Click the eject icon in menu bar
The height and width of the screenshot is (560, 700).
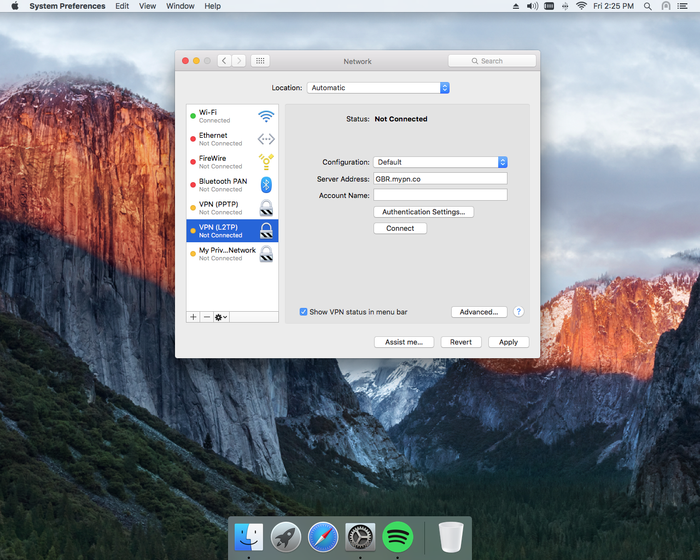[x=516, y=6]
